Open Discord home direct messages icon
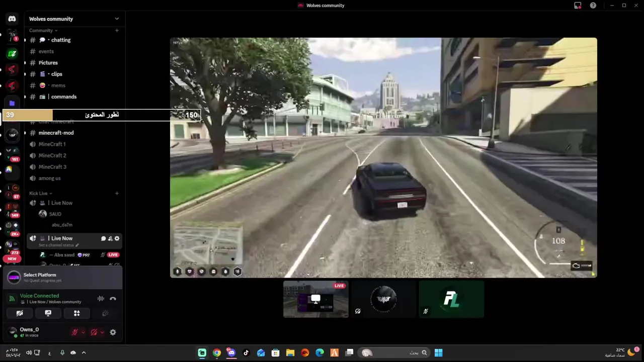The width and height of the screenshot is (644, 362). click(x=12, y=19)
